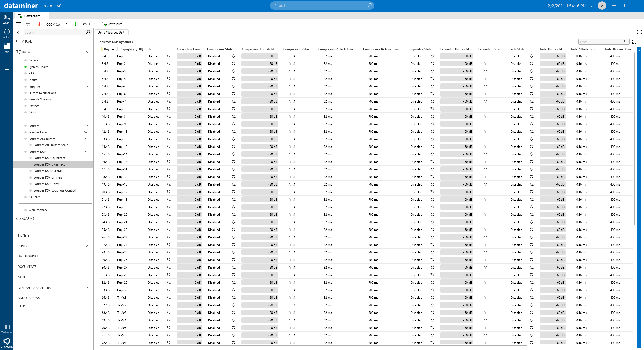Toggle full screen icon at top right

[639, 32]
